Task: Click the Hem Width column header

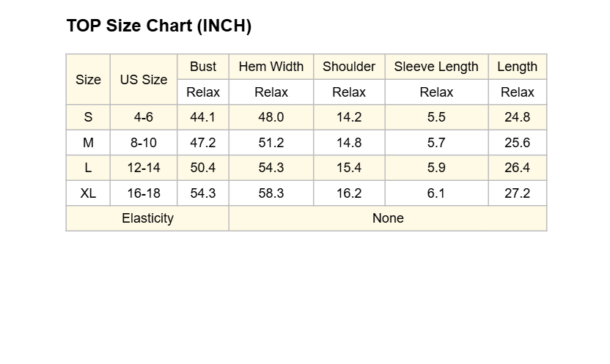Action: click(x=271, y=67)
